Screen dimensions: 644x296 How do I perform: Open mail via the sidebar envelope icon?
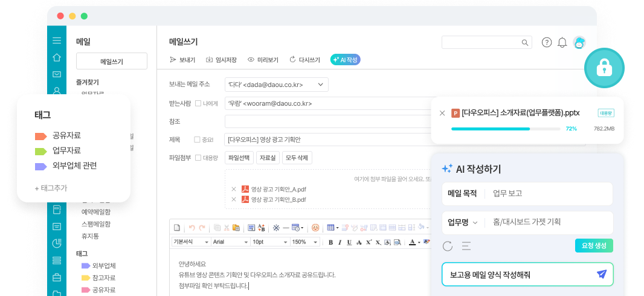tap(57, 74)
